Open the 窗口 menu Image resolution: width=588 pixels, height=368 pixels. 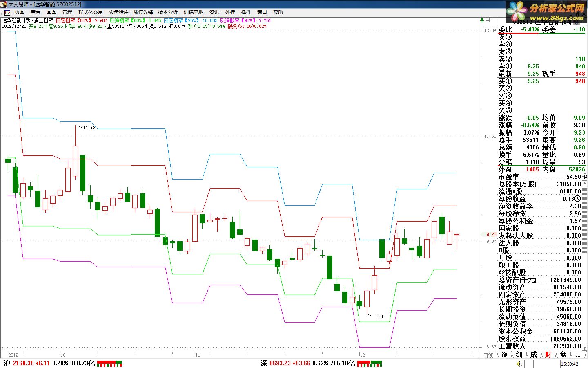[262, 12]
